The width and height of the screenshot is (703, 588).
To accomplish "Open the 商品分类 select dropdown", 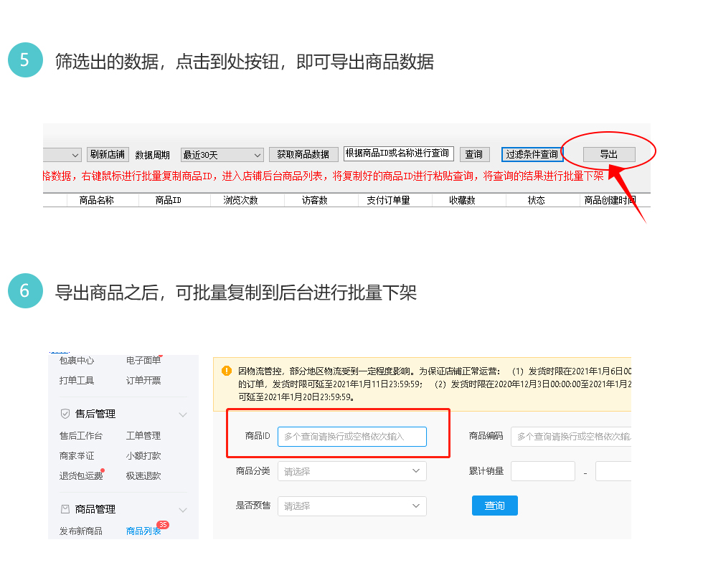I will tap(351, 471).
